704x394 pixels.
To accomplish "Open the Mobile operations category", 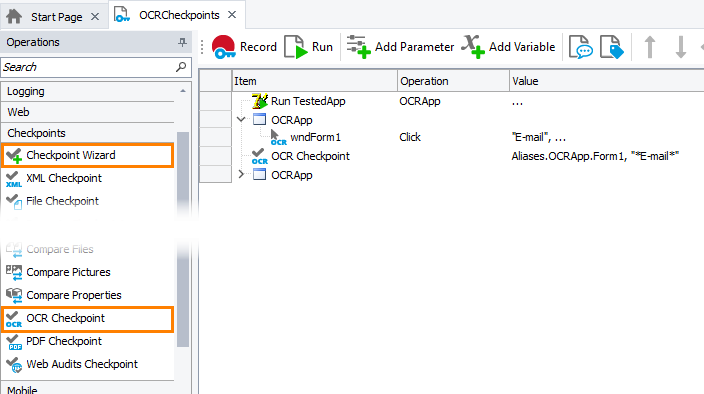I will pyautogui.click(x=88, y=389).
